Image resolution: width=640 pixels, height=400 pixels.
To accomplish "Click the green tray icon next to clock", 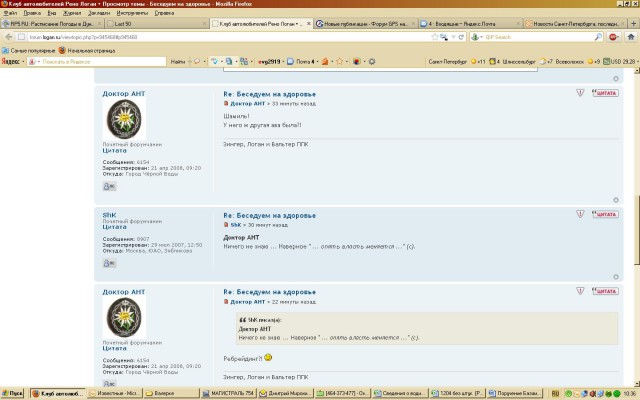I will 617,393.
